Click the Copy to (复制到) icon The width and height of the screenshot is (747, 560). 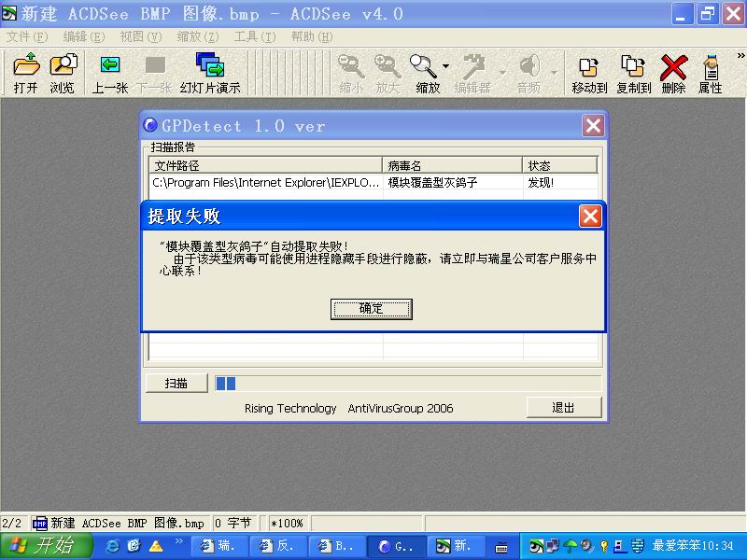coord(634,73)
